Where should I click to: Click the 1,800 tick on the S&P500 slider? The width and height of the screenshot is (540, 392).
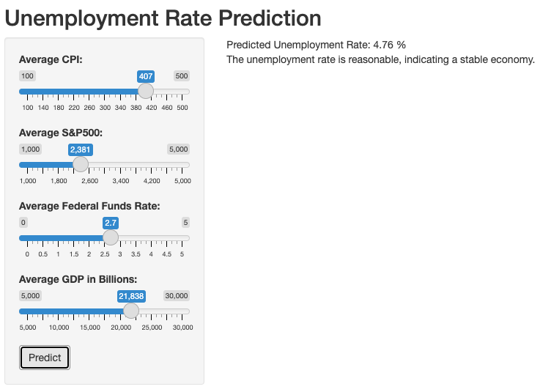(59, 181)
